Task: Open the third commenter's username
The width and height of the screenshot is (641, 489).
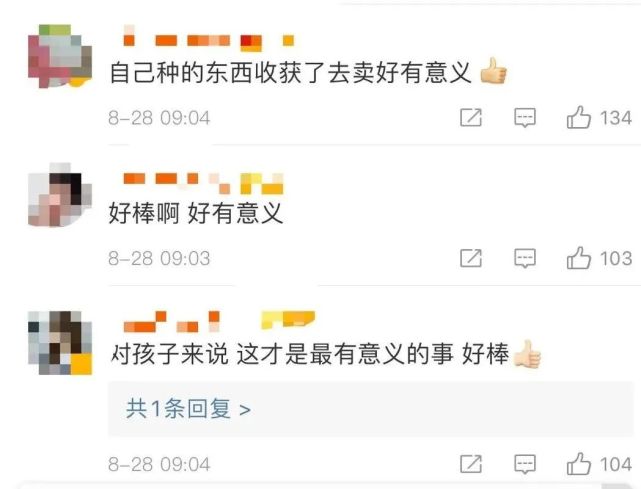Action: (219, 321)
